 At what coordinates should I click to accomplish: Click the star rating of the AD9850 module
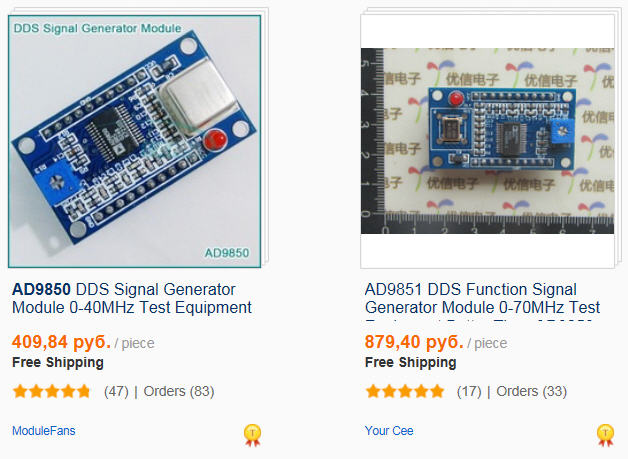pyautogui.click(x=52, y=391)
